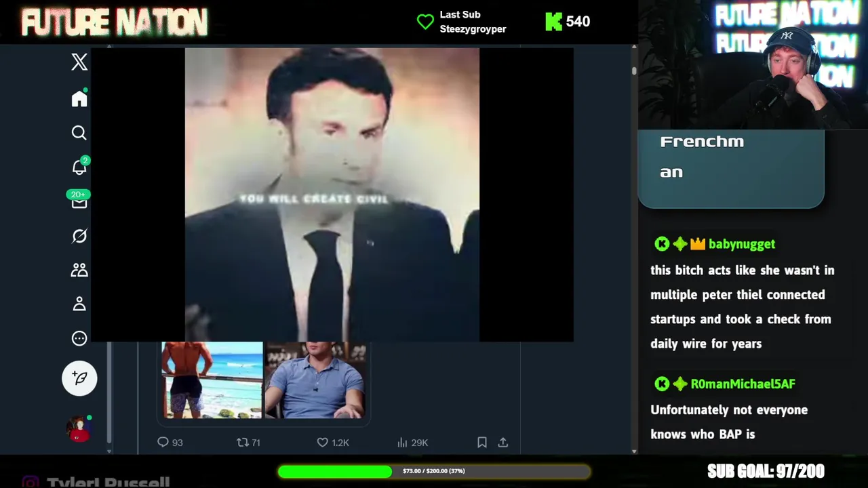The height and width of the screenshot is (488, 868).
Task: Go to the Home icon in sidebar
Action: [x=79, y=99]
